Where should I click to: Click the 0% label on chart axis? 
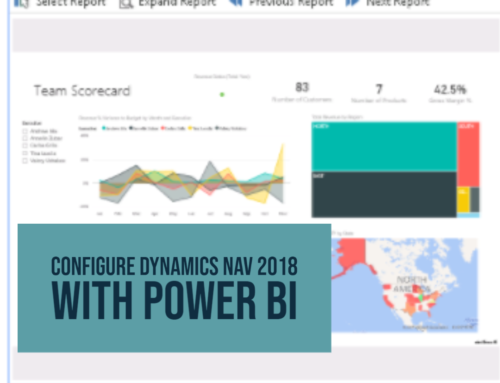[86, 183]
